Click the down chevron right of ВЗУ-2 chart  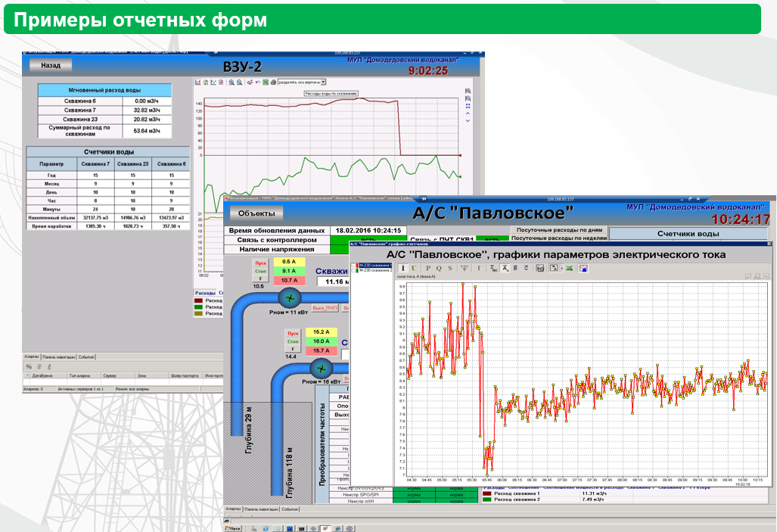[x=468, y=120]
